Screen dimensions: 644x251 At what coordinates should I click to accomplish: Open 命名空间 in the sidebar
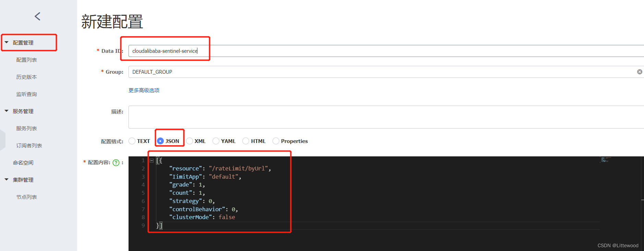click(23, 163)
